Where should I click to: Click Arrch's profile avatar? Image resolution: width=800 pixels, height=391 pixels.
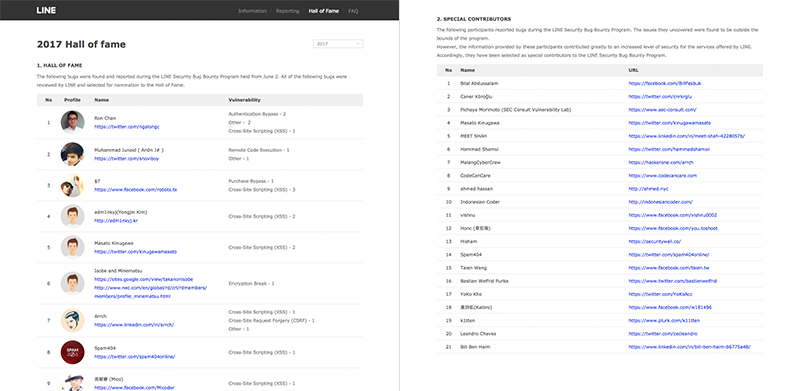(x=72, y=321)
